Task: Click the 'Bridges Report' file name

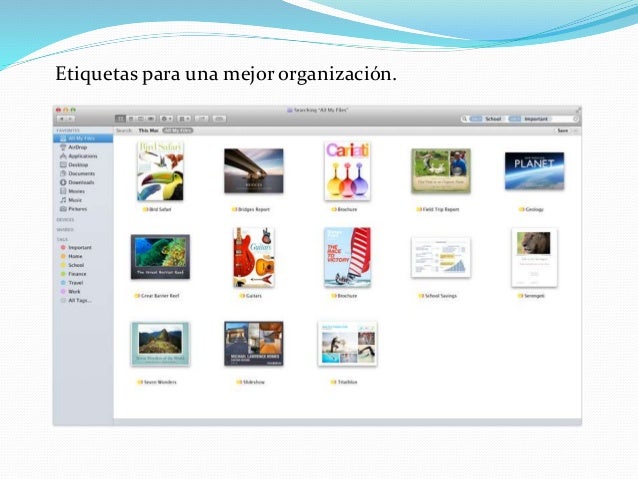Action: click(254, 210)
